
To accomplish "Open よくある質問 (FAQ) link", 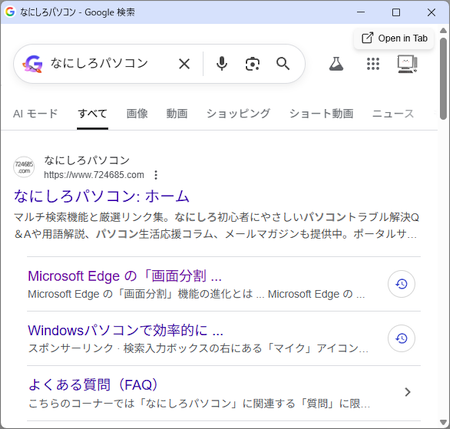I will (93, 385).
